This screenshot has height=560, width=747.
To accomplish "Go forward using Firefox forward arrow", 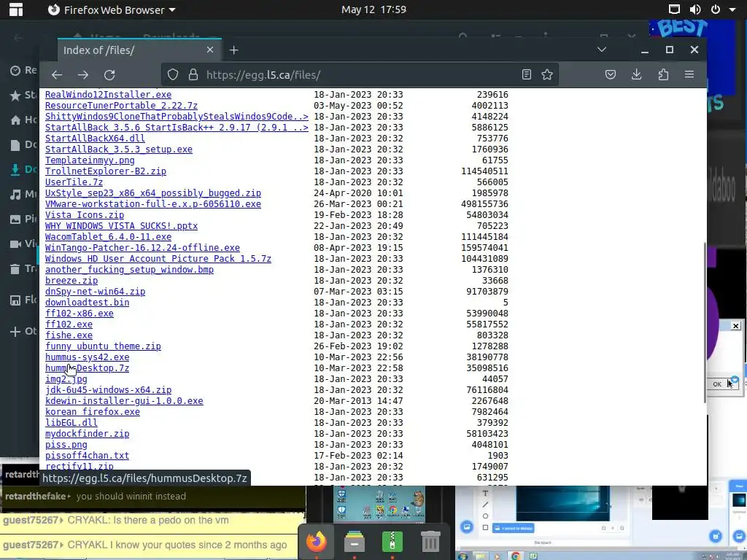I will tap(83, 75).
